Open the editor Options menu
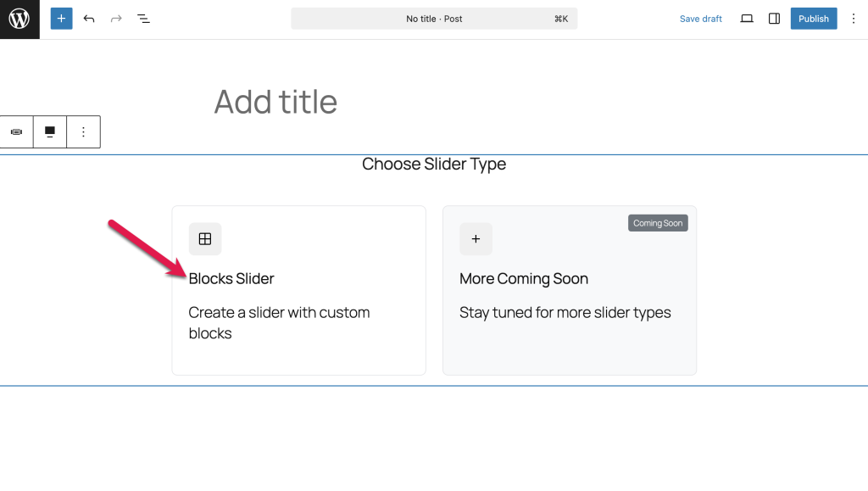The image size is (868, 491). [854, 19]
